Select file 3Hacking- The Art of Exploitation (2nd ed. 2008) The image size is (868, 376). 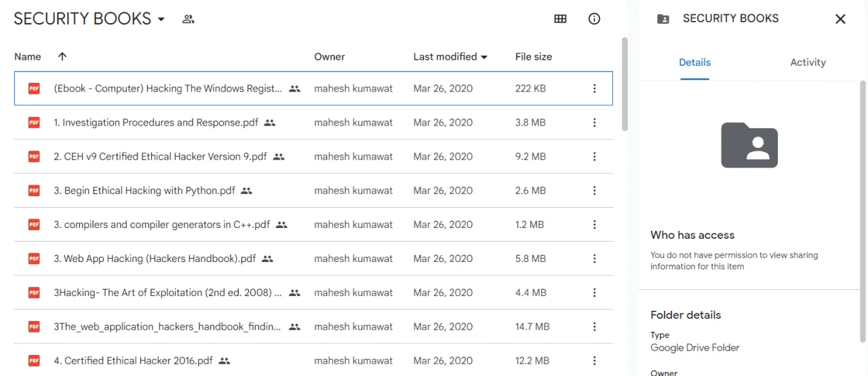point(313,293)
